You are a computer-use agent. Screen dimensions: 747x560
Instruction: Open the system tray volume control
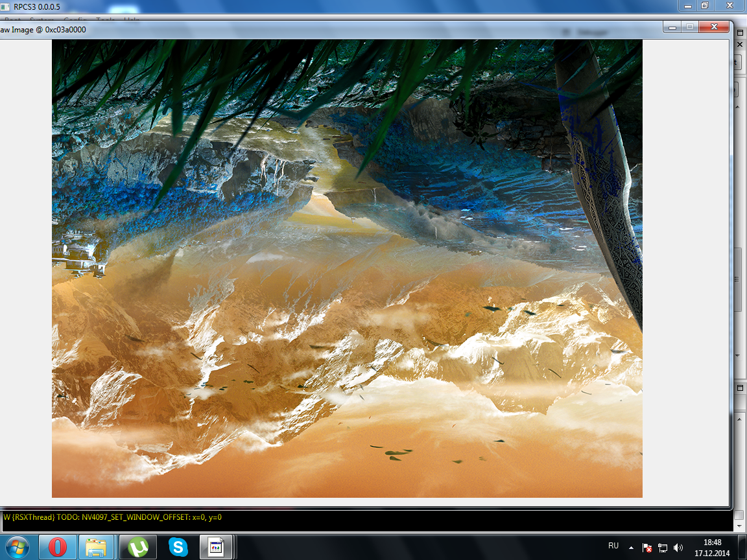click(x=678, y=547)
